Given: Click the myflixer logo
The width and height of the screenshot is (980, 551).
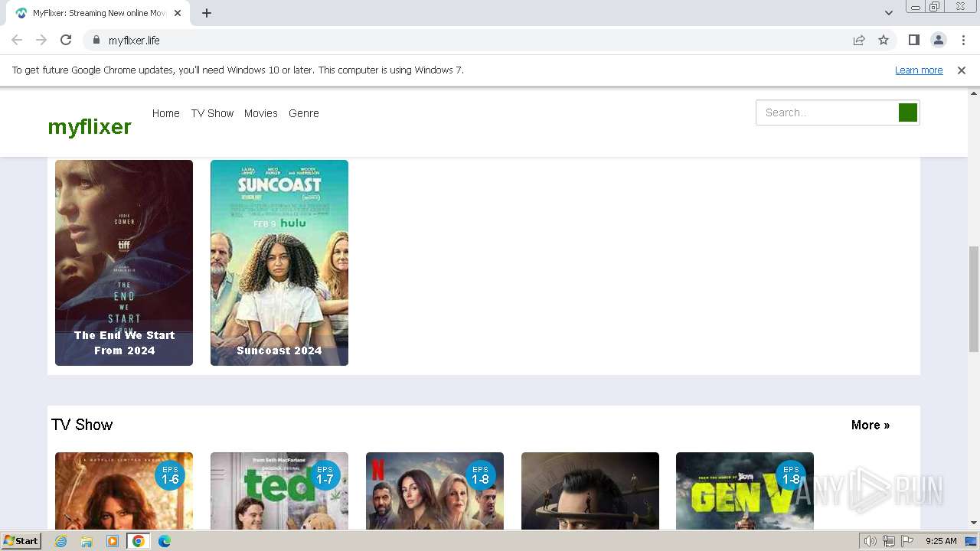Looking at the screenshot, I should [x=90, y=126].
